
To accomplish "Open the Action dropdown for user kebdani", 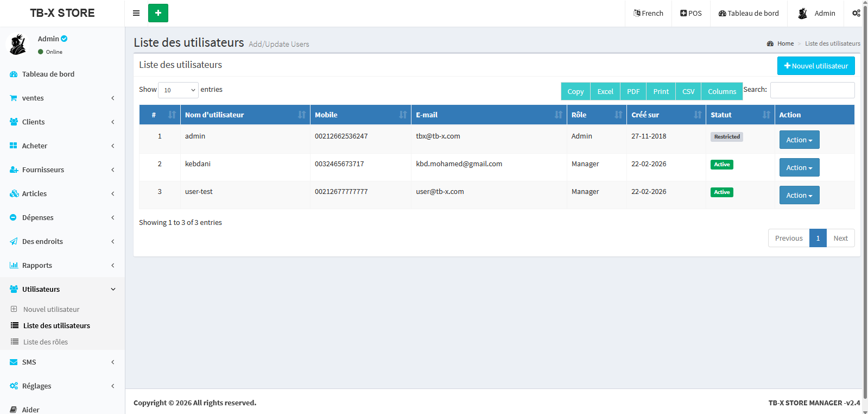I will pyautogui.click(x=799, y=167).
